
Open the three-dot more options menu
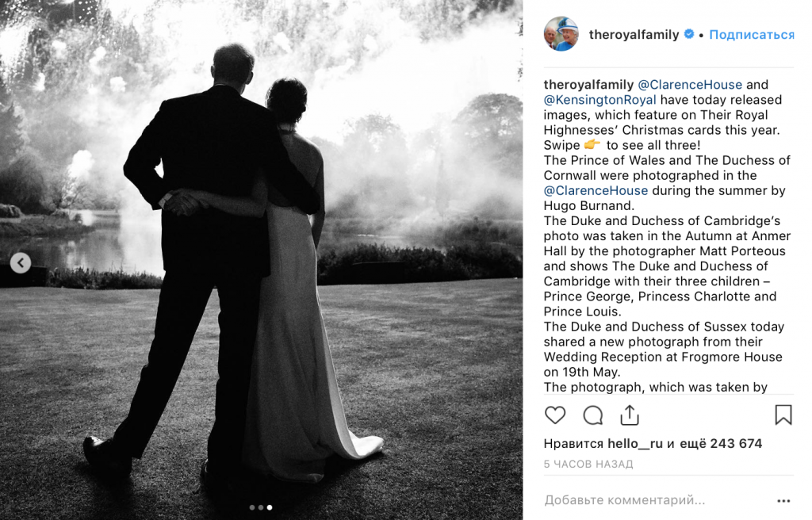[x=783, y=501]
